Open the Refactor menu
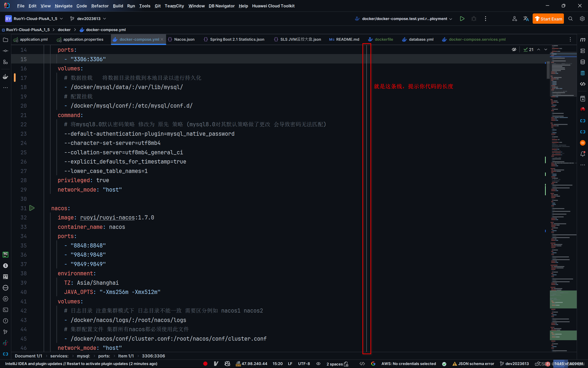 [100, 6]
